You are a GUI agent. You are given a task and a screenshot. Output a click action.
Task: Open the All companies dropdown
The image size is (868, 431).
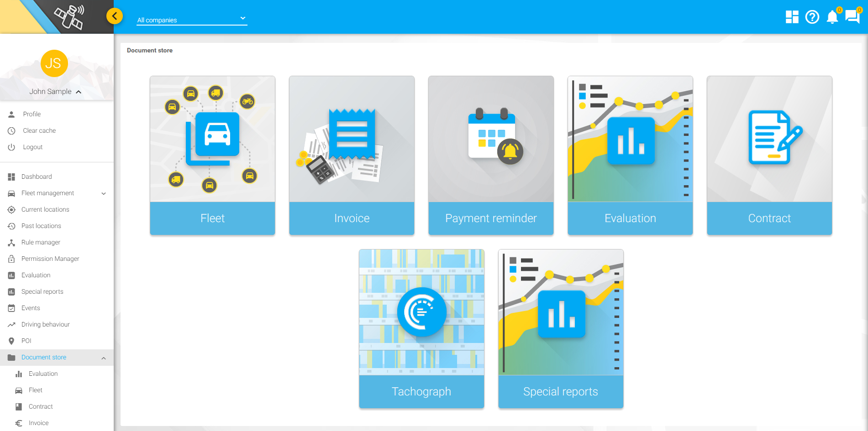[191, 20]
